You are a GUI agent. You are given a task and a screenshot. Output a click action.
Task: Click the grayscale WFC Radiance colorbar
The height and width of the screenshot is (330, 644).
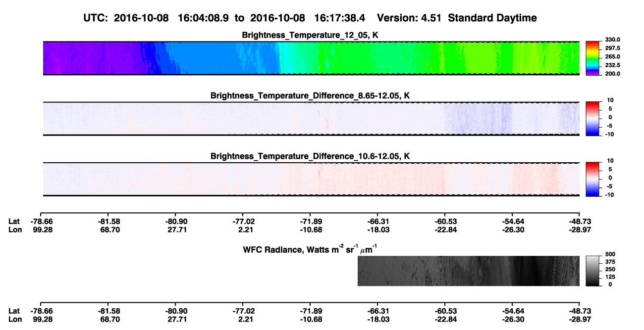[x=593, y=271]
